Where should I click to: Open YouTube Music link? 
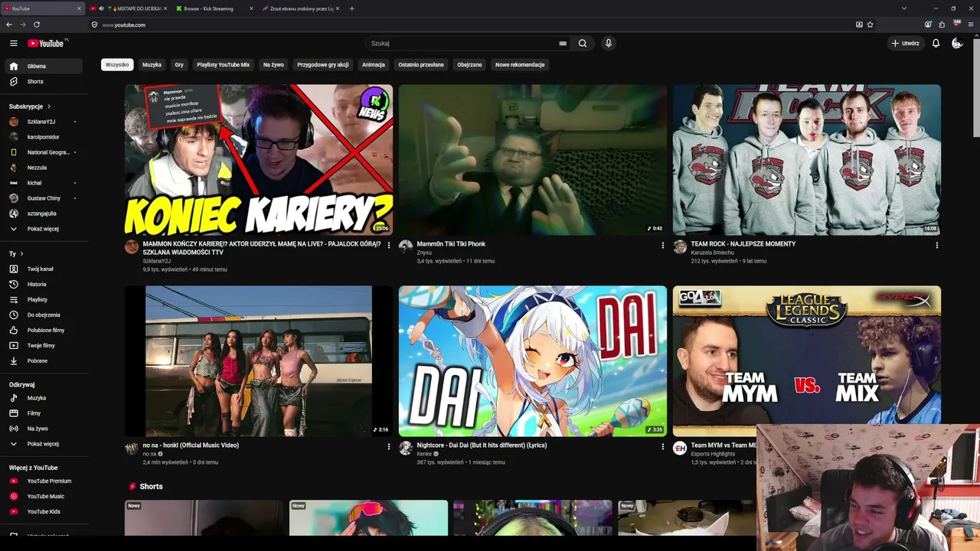[44, 497]
